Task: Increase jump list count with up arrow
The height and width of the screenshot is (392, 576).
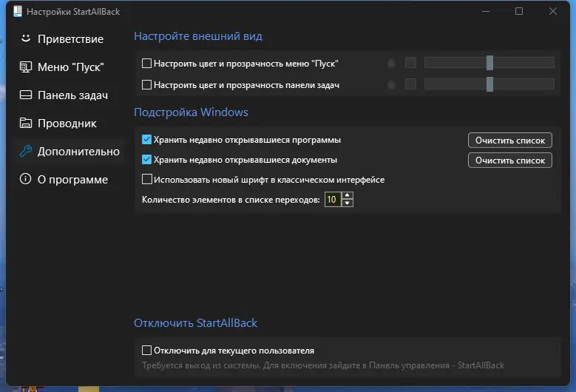Action: 347,195
